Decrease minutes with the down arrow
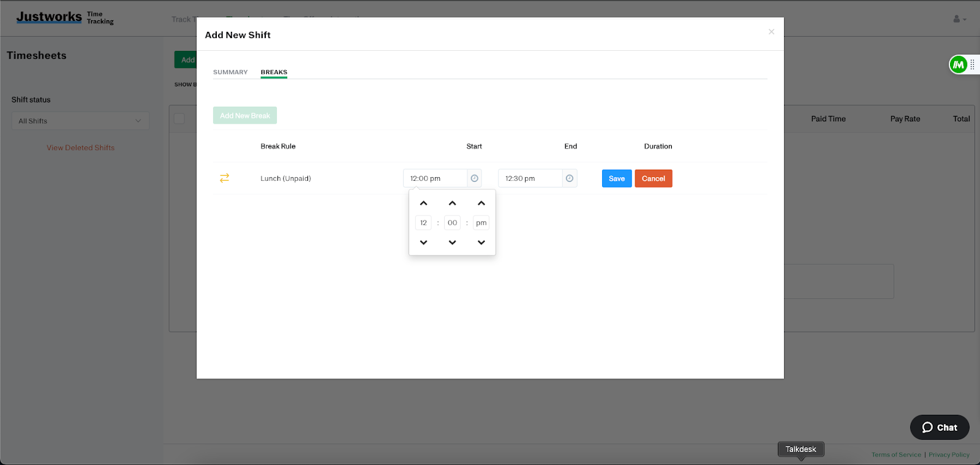This screenshot has width=980, height=465. pyautogui.click(x=452, y=243)
